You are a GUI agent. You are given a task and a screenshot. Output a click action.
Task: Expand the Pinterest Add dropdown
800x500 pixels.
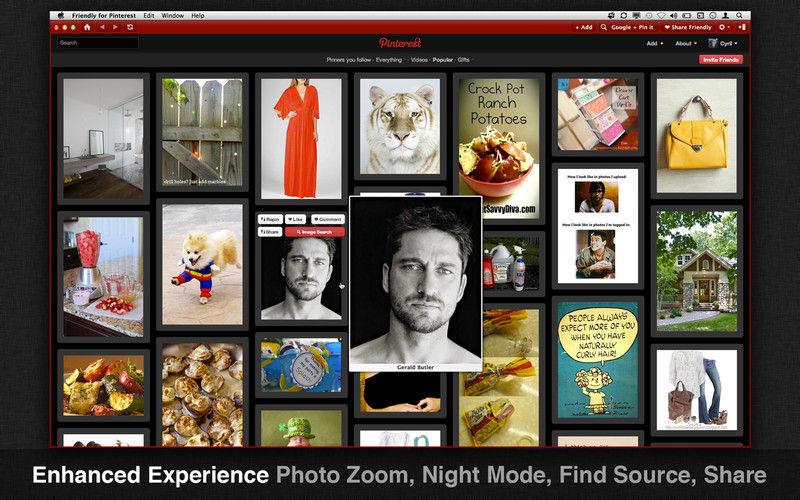pos(655,43)
